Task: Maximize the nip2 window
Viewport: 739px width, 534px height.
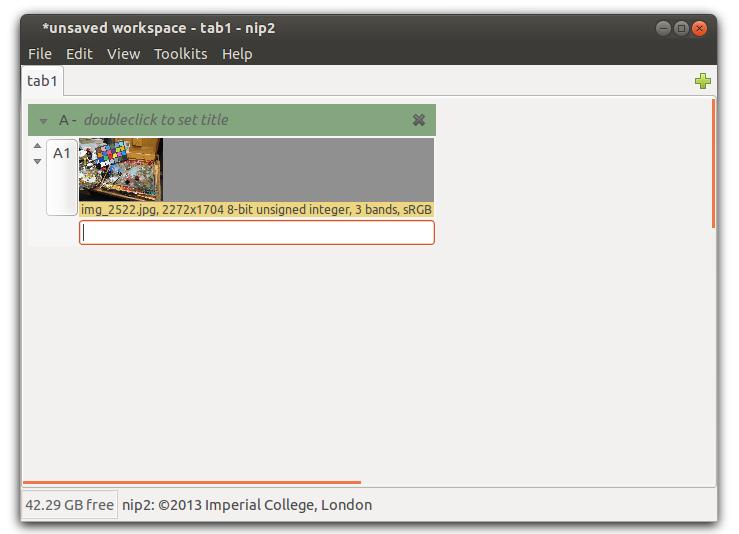Action: coord(681,28)
